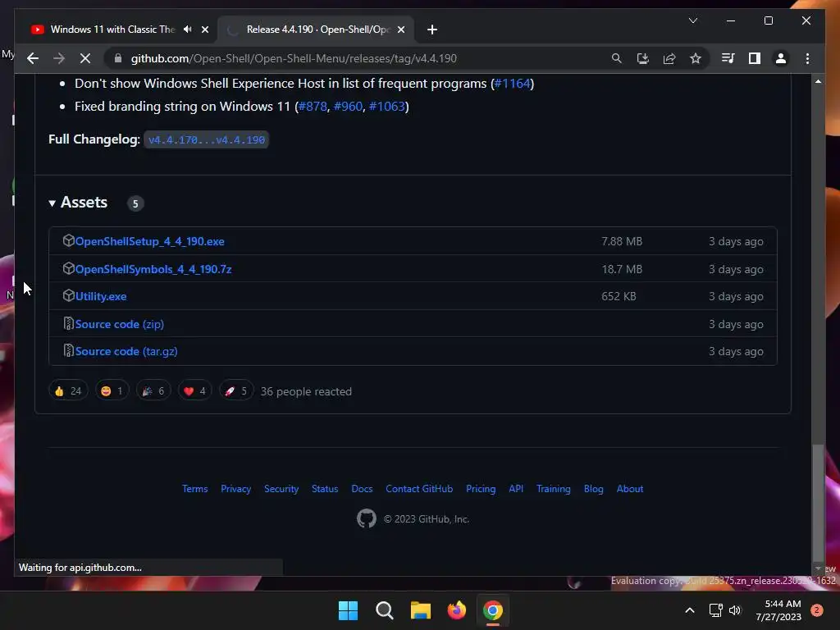The image size is (840, 630).
Task: Open the tab search chevron dropdown
Action: pos(692,21)
